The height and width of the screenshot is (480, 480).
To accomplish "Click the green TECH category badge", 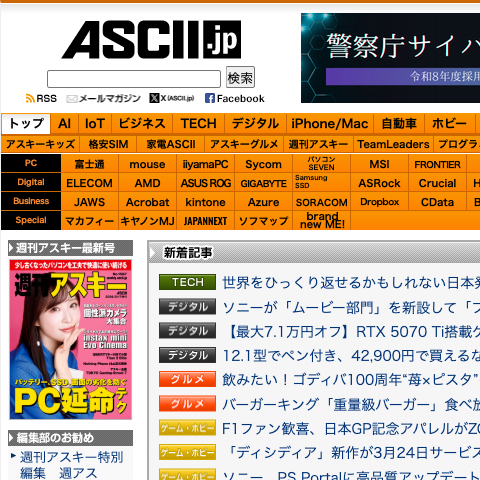I will [x=187, y=282].
